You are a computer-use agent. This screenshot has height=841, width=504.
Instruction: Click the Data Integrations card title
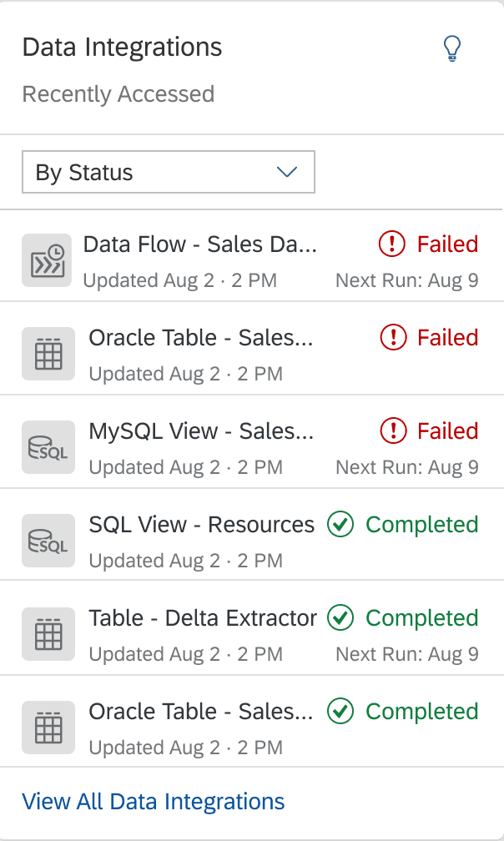point(123,48)
